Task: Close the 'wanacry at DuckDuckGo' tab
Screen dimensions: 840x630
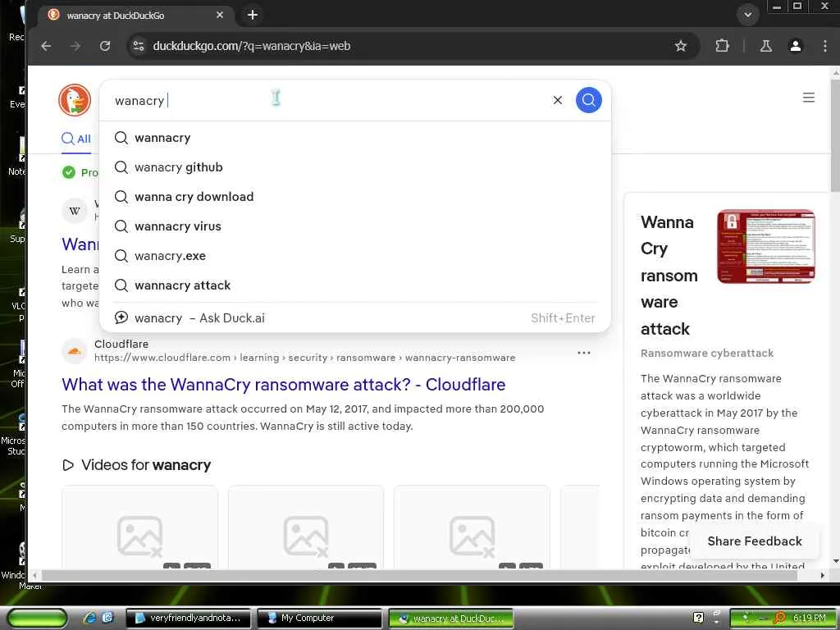Action: click(x=220, y=15)
